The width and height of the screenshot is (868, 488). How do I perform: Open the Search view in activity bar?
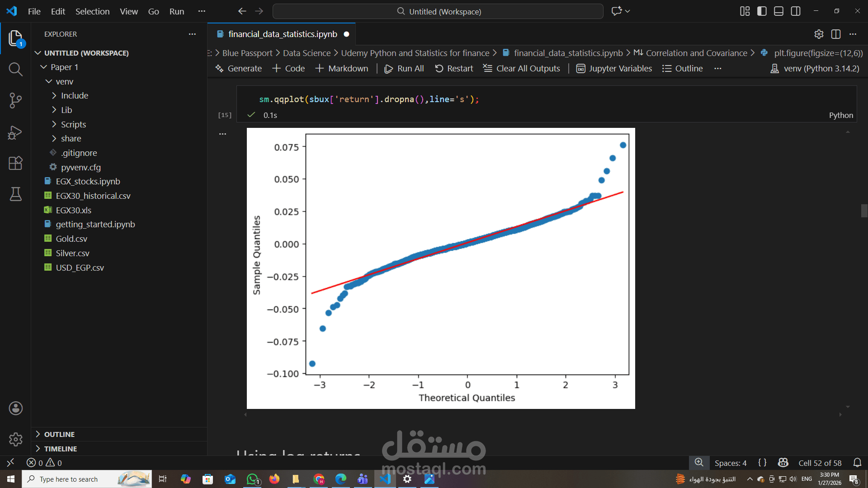[15, 69]
